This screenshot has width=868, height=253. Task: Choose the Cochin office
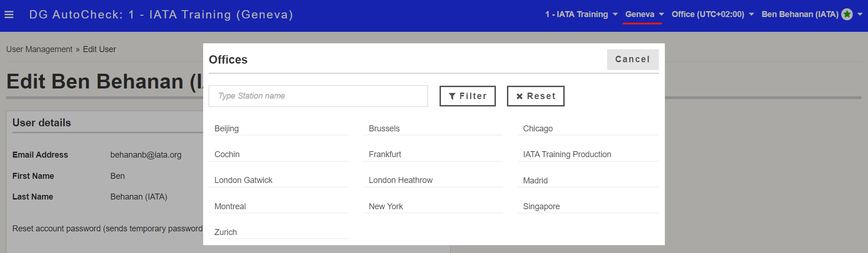[x=278, y=154]
